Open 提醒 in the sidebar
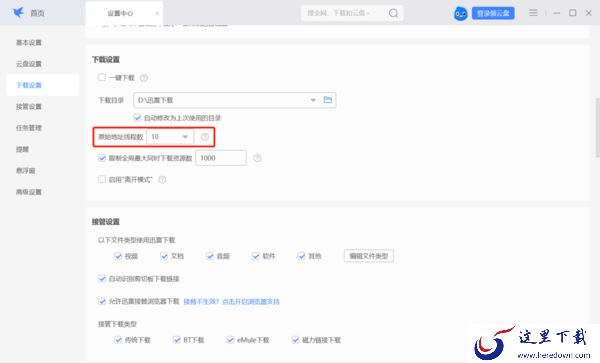The width and height of the screenshot is (600, 363). pyautogui.click(x=22, y=149)
